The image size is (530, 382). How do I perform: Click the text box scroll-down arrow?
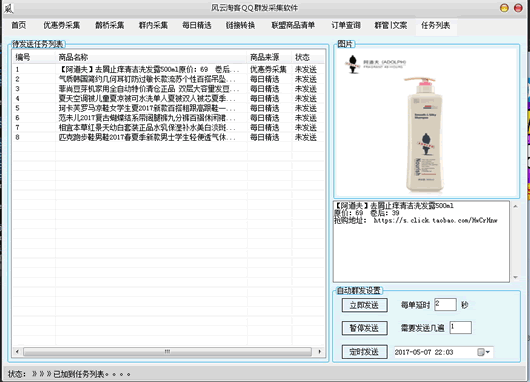(515, 277)
